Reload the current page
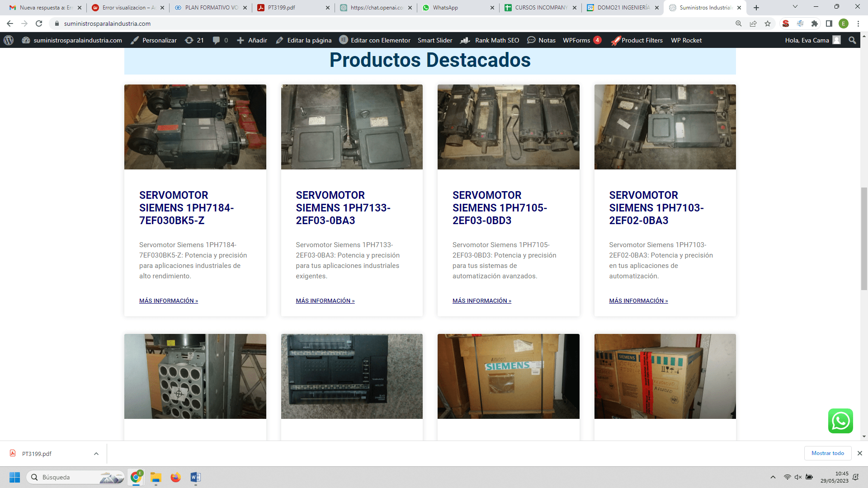This screenshot has width=868, height=488. pos(39,23)
